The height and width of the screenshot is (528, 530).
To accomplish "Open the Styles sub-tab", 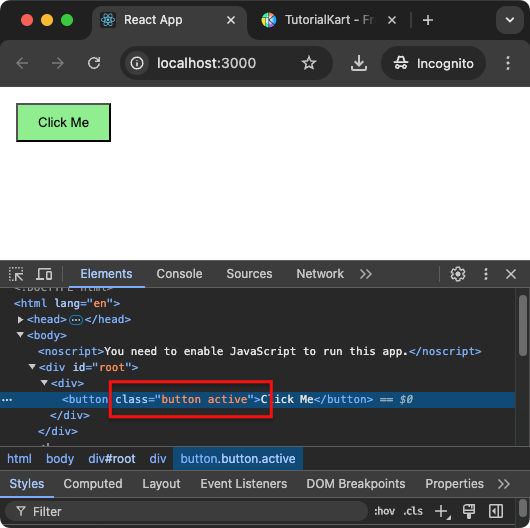I will pyautogui.click(x=27, y=484).
